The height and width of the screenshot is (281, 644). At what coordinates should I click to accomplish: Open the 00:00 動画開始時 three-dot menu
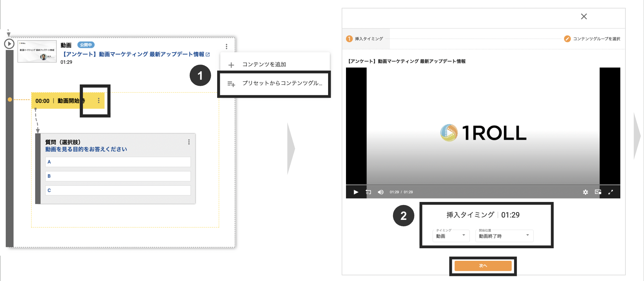[x=99, y=101]
